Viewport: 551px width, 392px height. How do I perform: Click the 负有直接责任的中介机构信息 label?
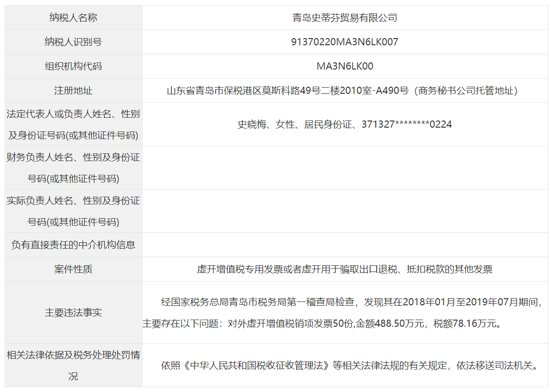pyautogui.click(x=73, y=245)
